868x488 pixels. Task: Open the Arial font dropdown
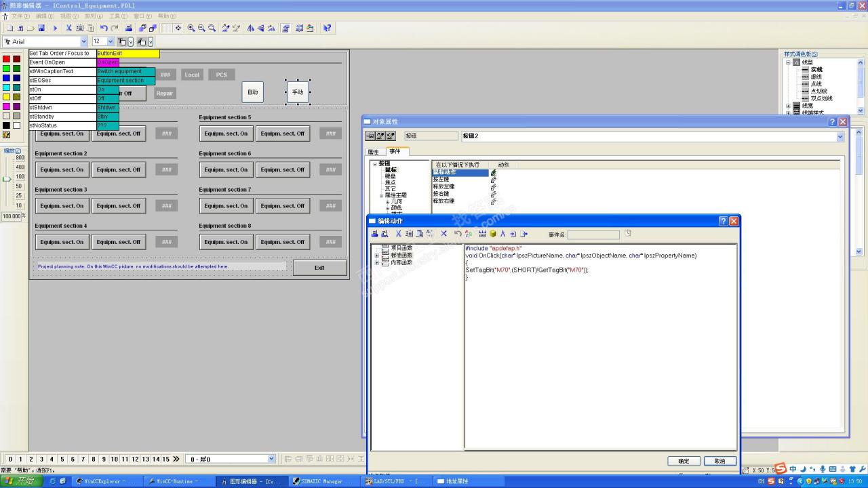pyautogui.click(x=84, y=42)
